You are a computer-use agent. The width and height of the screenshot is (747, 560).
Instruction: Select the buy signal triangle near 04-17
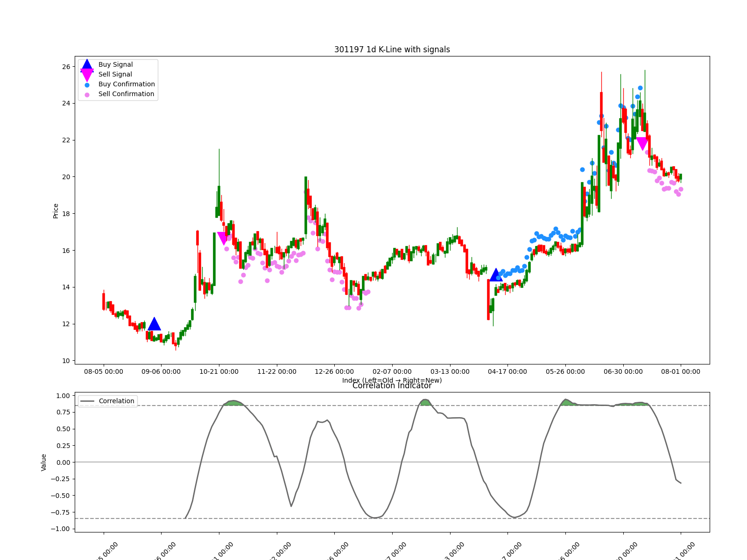pos(496,274)
